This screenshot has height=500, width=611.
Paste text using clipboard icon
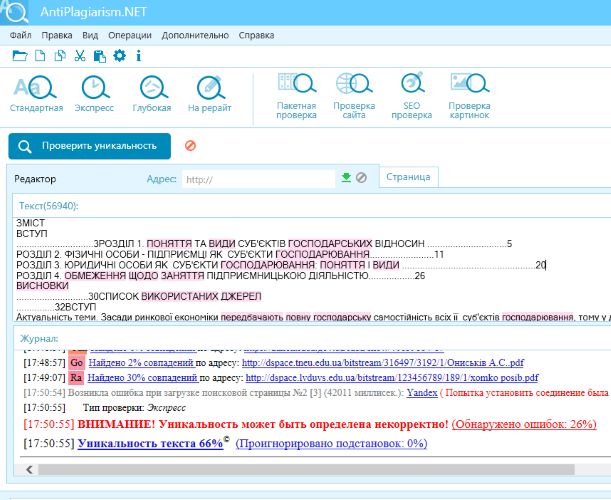tap(100, 56)
